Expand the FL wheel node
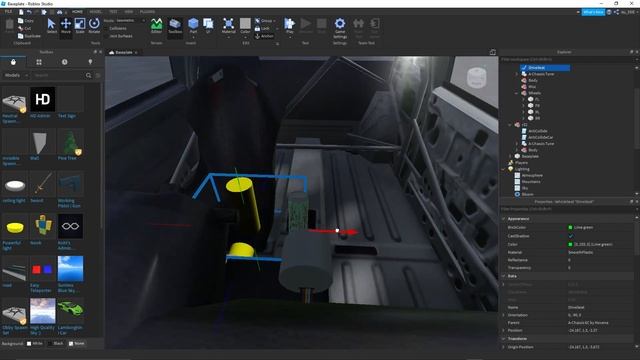 pos(523,99)
